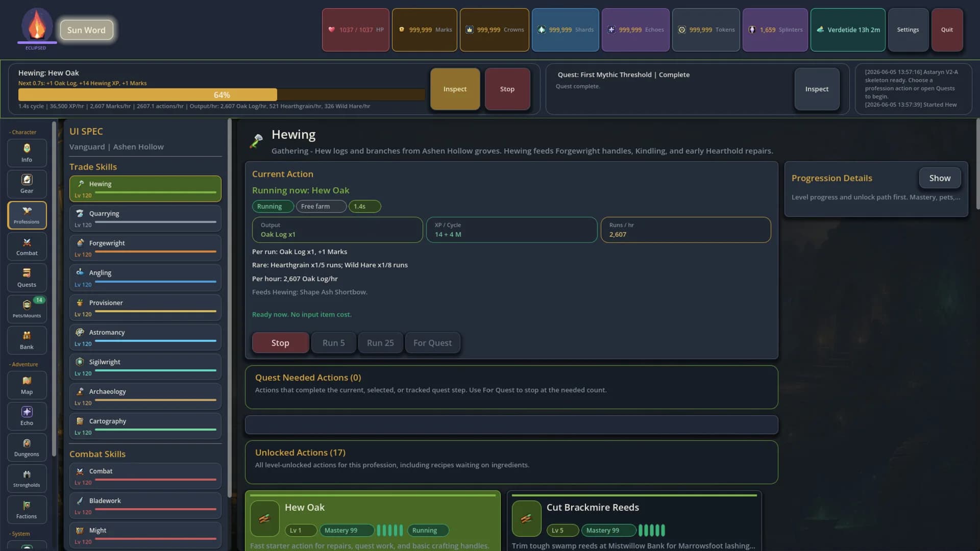This screenshot has width=980, height=551.
Task: Click the Cut Brackmire Reeds card icon
Action: [526, 518]
